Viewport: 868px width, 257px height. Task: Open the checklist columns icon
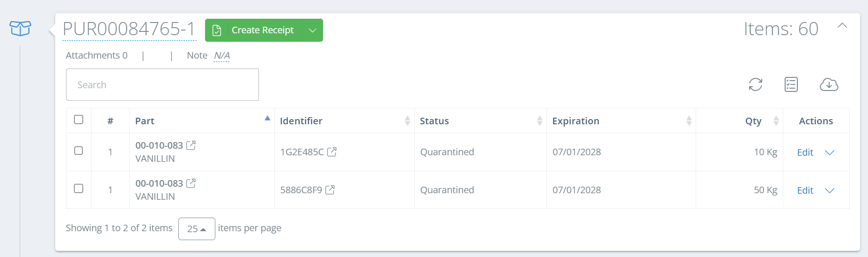click(x=791, y=84)
